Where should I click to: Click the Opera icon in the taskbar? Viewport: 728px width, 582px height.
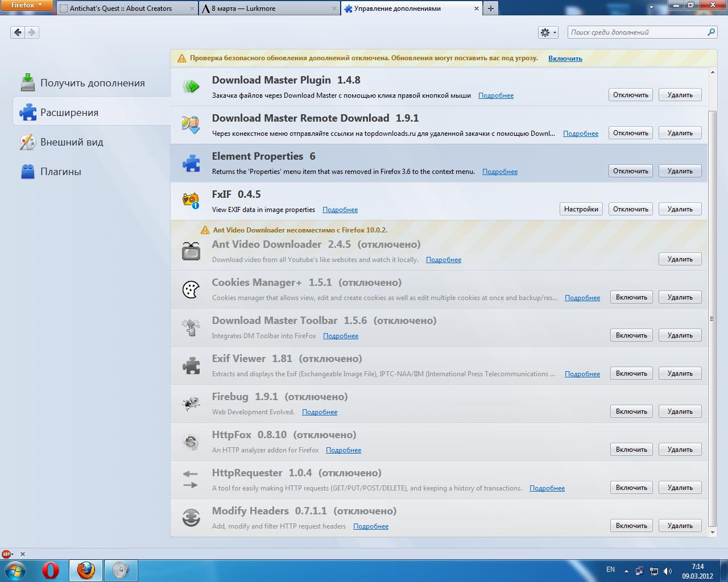pos(51,570)
